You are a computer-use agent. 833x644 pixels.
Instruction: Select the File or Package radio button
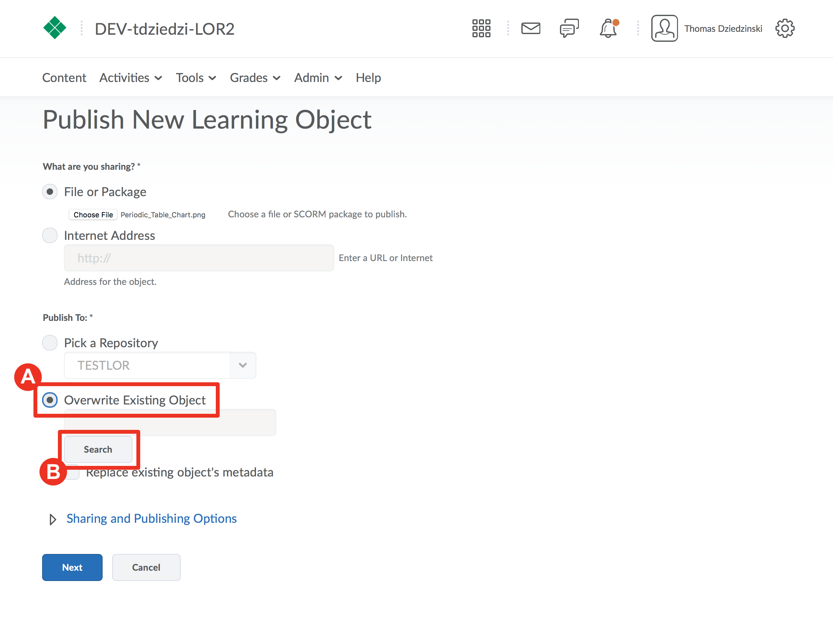click(x=50, y=191)
